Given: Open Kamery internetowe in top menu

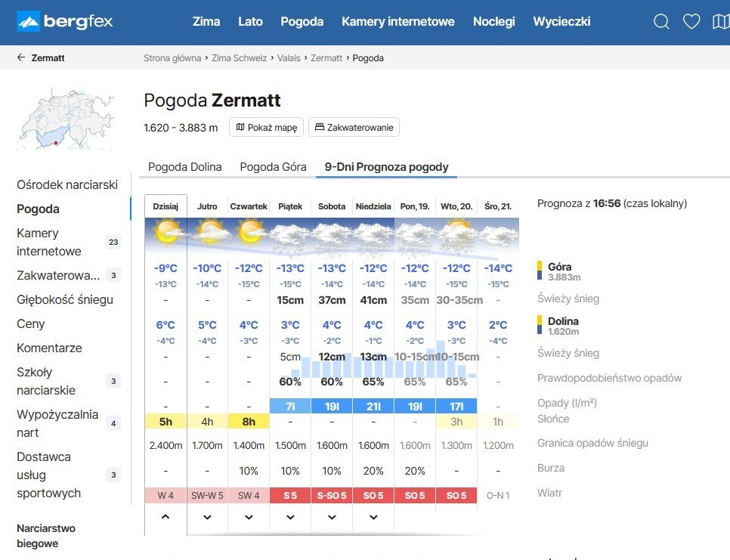Looking at the screenshot, I should click(397, 21).
